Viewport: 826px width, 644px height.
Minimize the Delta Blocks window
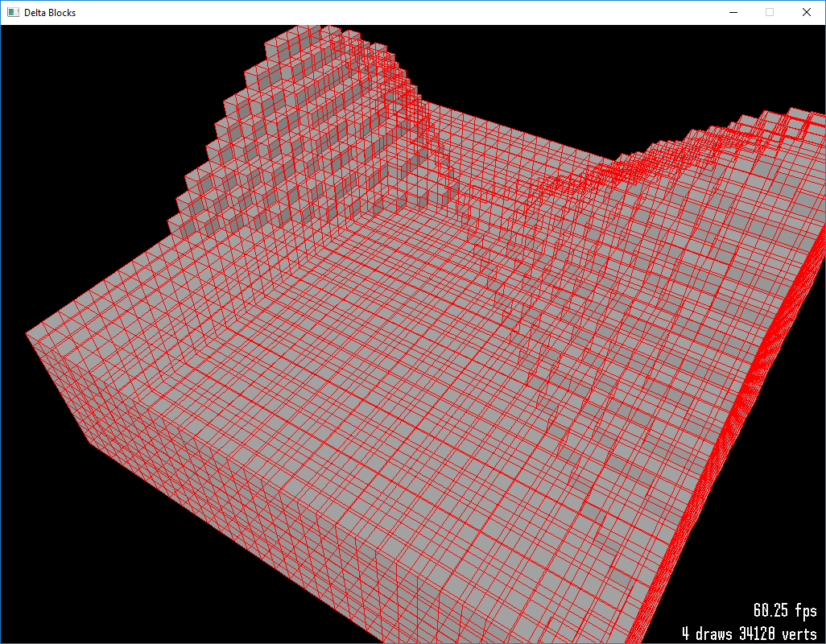(733, 12)
